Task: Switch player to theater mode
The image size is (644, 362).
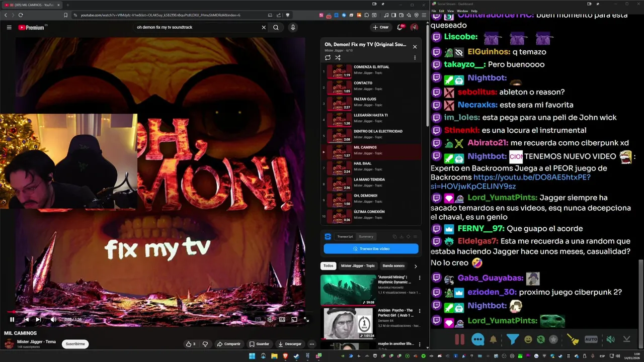Action: (x=282, y=319)
